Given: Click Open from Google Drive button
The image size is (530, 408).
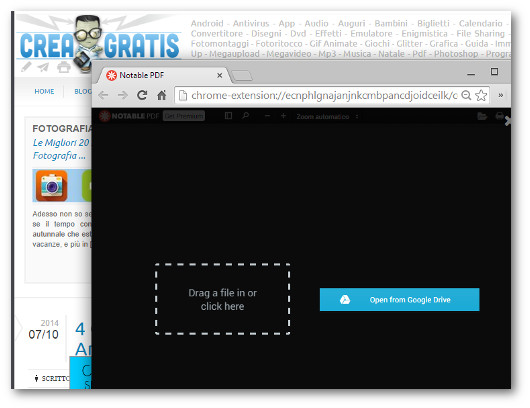Looking at the screenshot, I should (x=400, y=299).
